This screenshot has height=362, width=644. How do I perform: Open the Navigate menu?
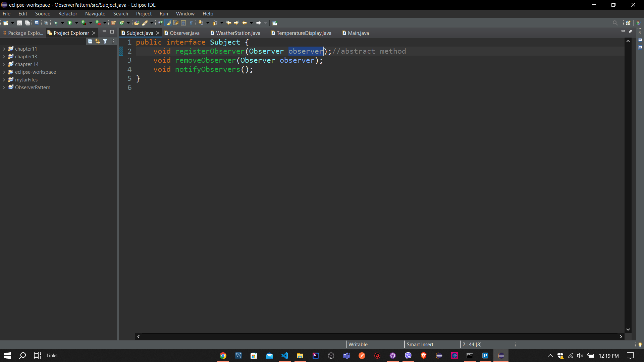coord(95,14)
